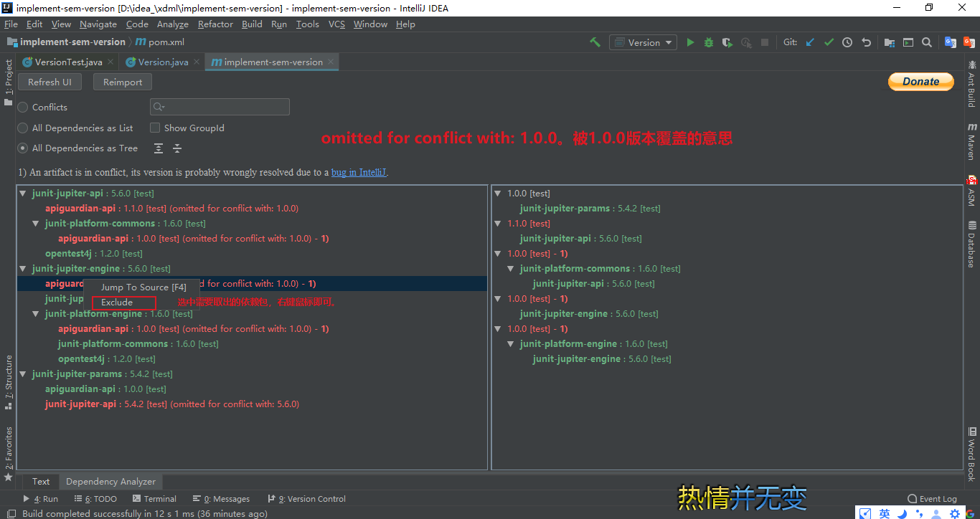Open the Version run configuration dropdown
Image resolution: width=980 pixels, height=519 pixels.
tap(643, 42)
